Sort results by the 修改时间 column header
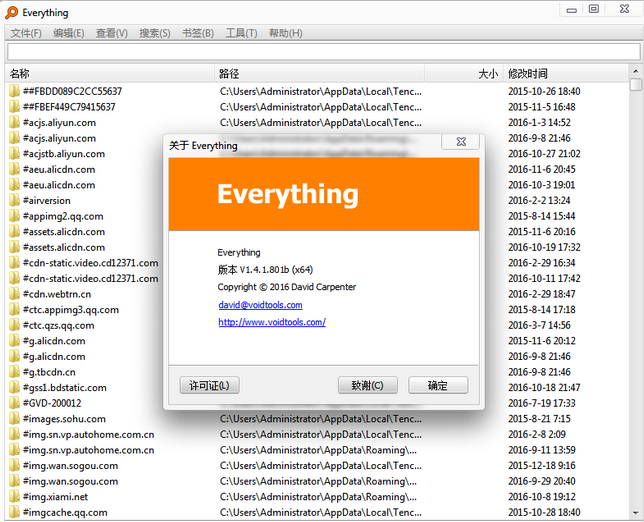 click(x=528, y=73)
